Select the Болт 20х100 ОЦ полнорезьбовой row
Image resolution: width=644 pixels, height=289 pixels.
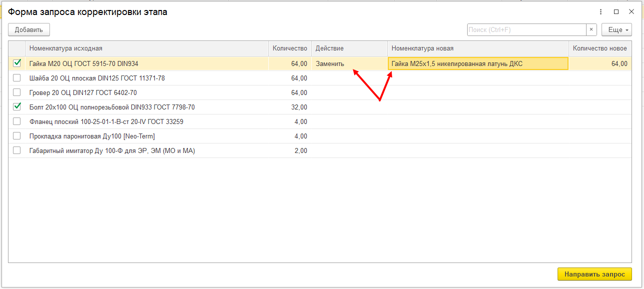pyautogui.click(x=320, y=107)
